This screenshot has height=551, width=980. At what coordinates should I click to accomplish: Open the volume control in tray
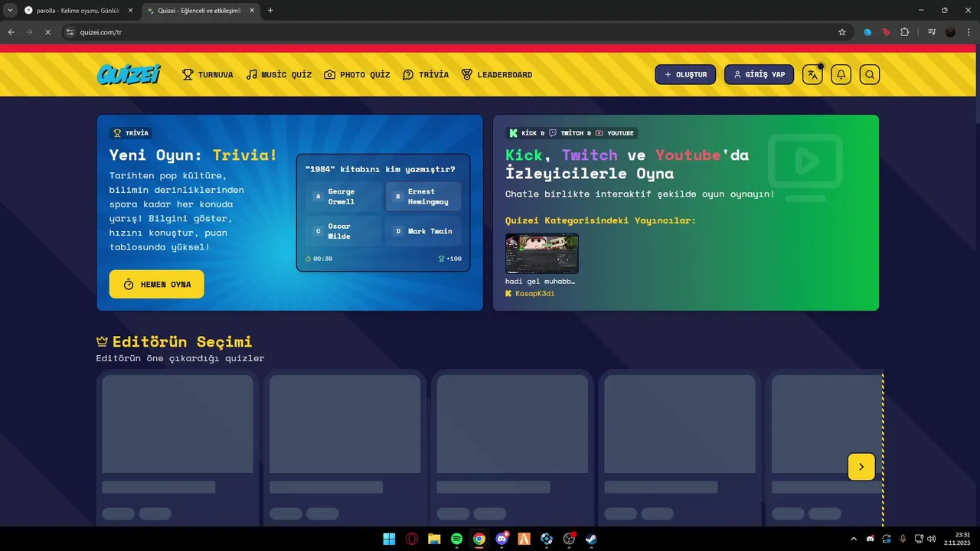pyautogui.click(x=932, y=539)
